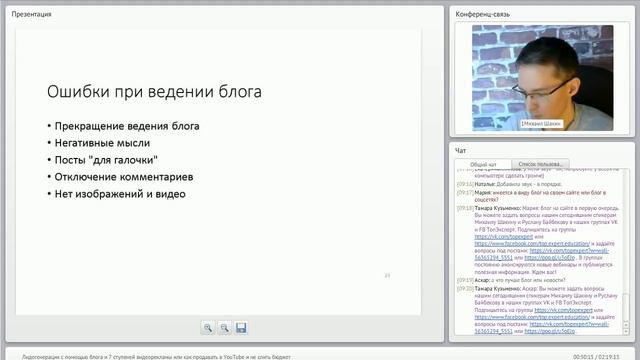The width and height of the screenshot is (640, 360).
Task: Click the Чат panel title
Action: tap(460, 151)
